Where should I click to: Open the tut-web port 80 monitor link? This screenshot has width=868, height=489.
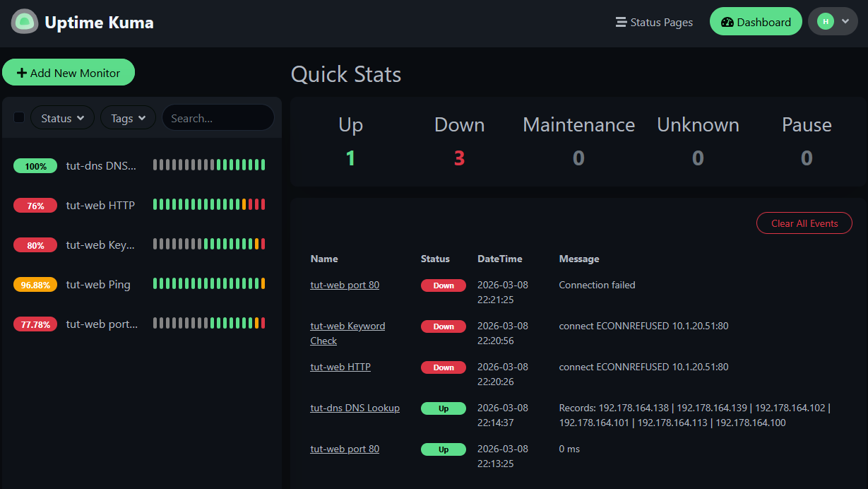tap(344, 285)
